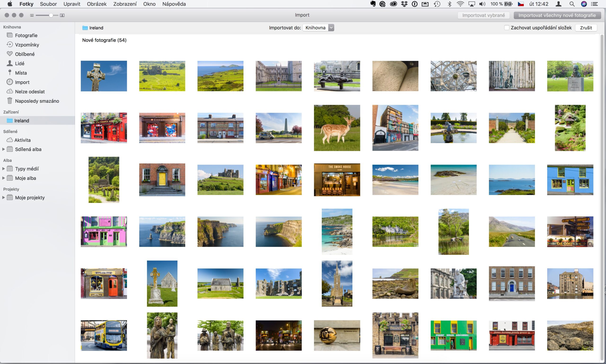Click the Import clock icon in sidebar
Image resolution: width=606 pixels, height=364 pixels.
tap(9, 82)
